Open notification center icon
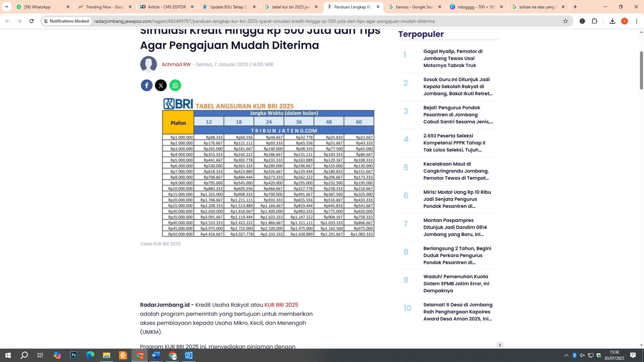The height and width of the screenshot is (362, 644). pyautogui.click(x=633, y=355)
